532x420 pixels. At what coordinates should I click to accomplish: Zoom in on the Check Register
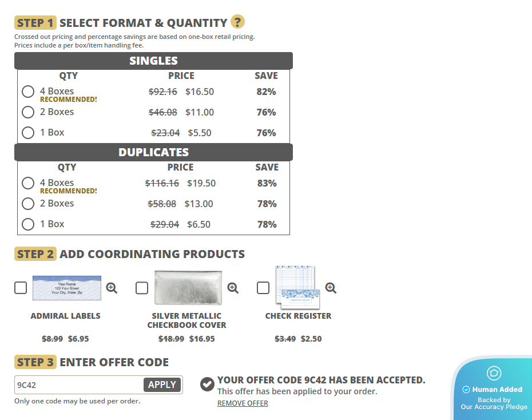tap(331, 288)
